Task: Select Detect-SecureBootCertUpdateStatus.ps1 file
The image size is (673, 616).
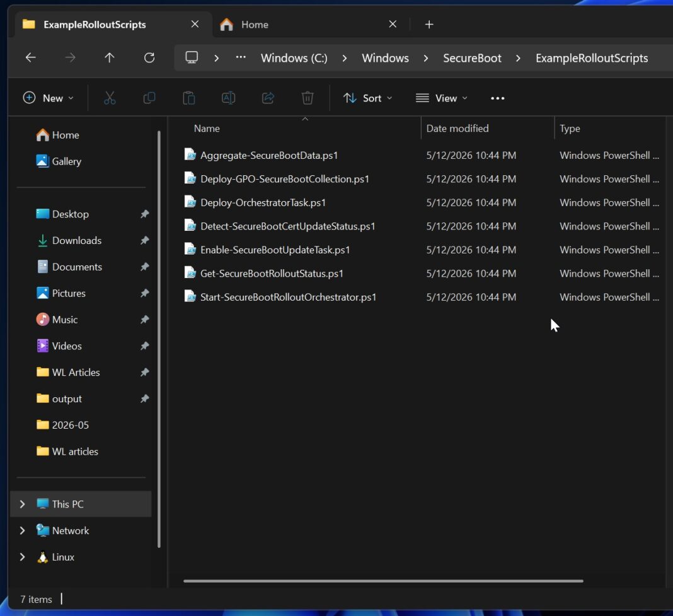Action: (287, 226)
